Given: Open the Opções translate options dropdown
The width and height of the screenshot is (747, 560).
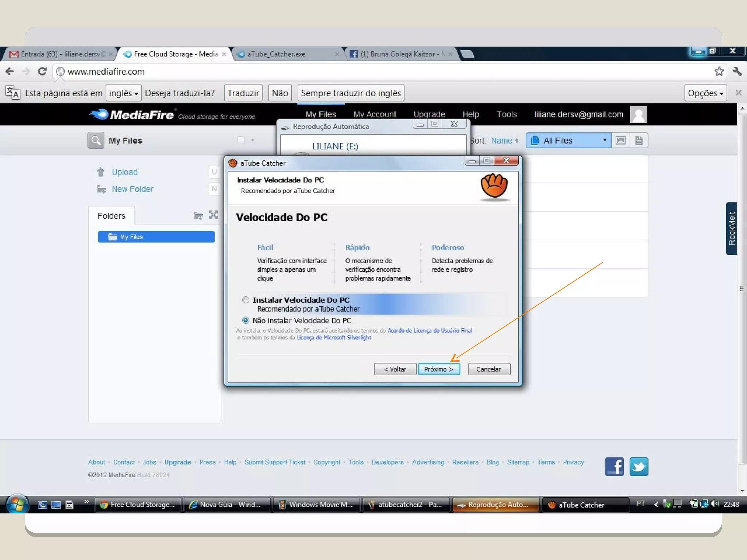Looking at the screenshot, I should [705, 93].
